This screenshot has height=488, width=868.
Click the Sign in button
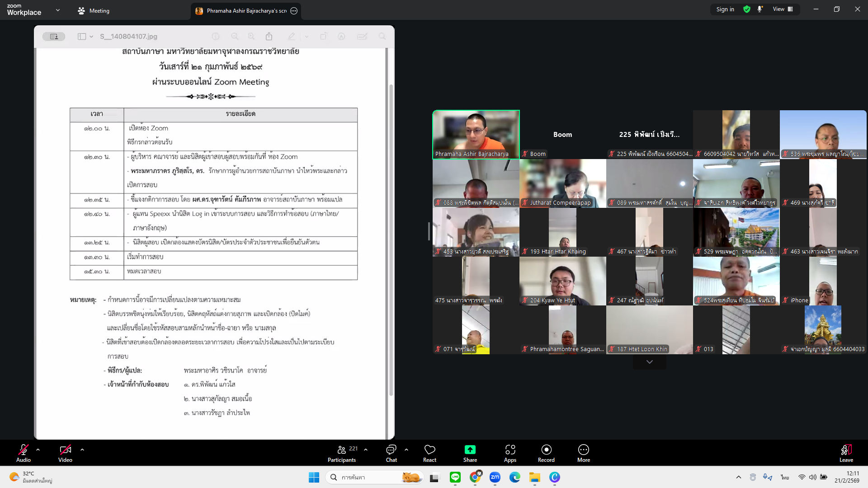(725, 9)
